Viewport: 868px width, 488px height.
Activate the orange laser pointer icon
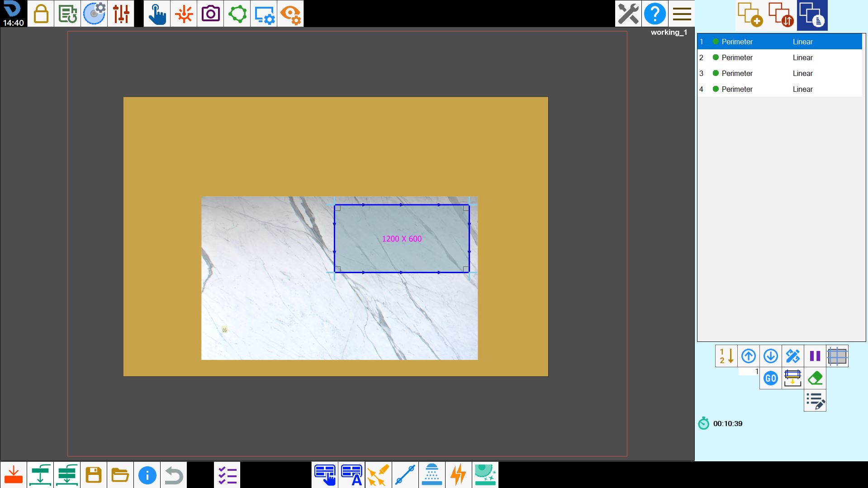(x=184, y=14)
